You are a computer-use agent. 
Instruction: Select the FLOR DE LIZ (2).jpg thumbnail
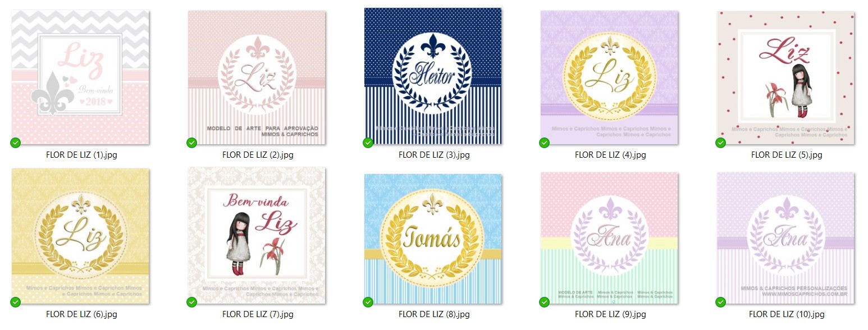(257, 77)
